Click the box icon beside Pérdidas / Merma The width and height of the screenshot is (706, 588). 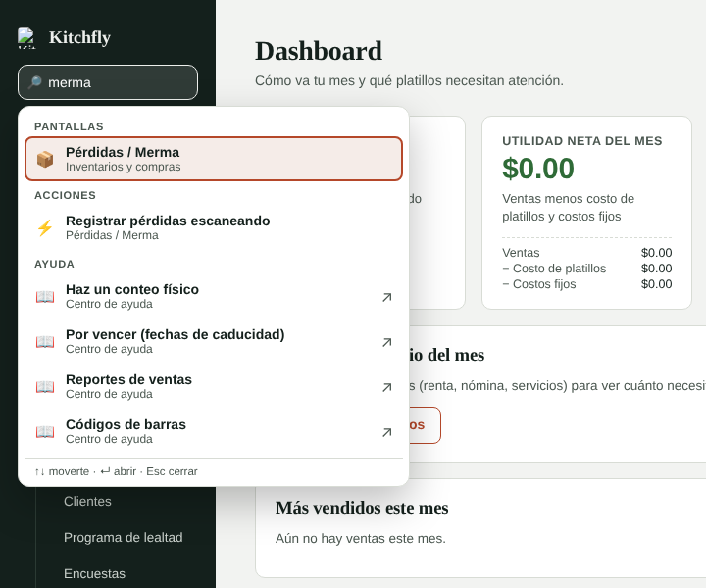[x=45, y=160]
